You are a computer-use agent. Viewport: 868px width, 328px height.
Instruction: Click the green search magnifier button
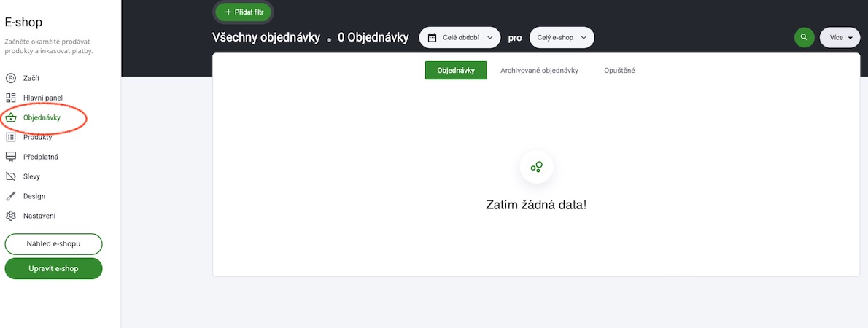coord(805,38)
